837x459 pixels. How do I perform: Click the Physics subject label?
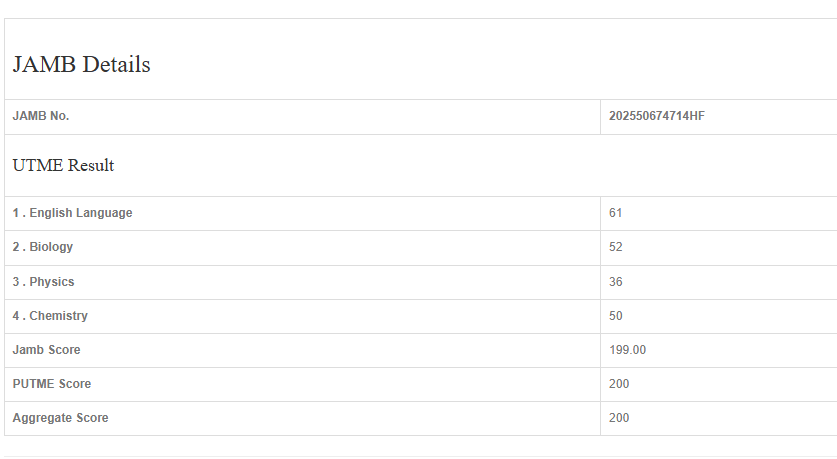[x=52, y=282]
